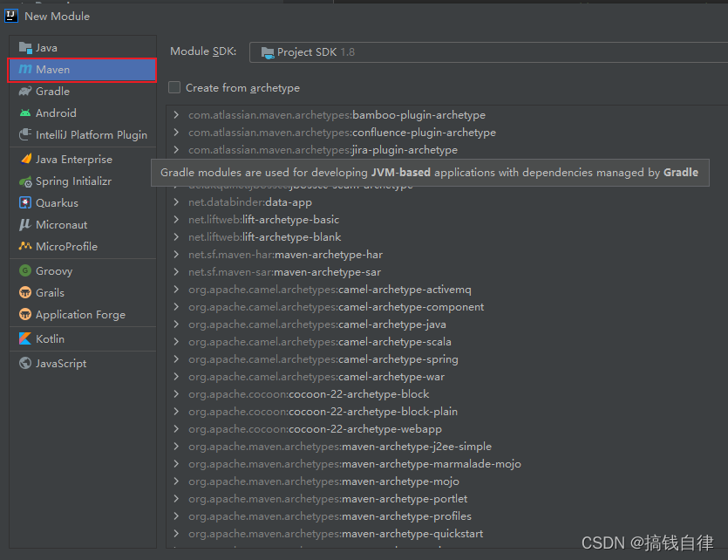
Task: Choose Android module type
Action: [83, 113]
